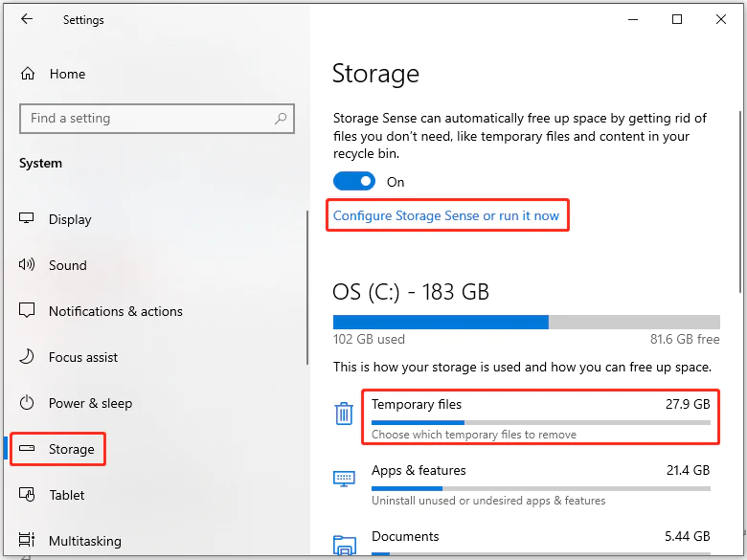Click the right-side vertical scrollbar
The height and width of the screenshot is (560, 747).
[x=741, y=191]
